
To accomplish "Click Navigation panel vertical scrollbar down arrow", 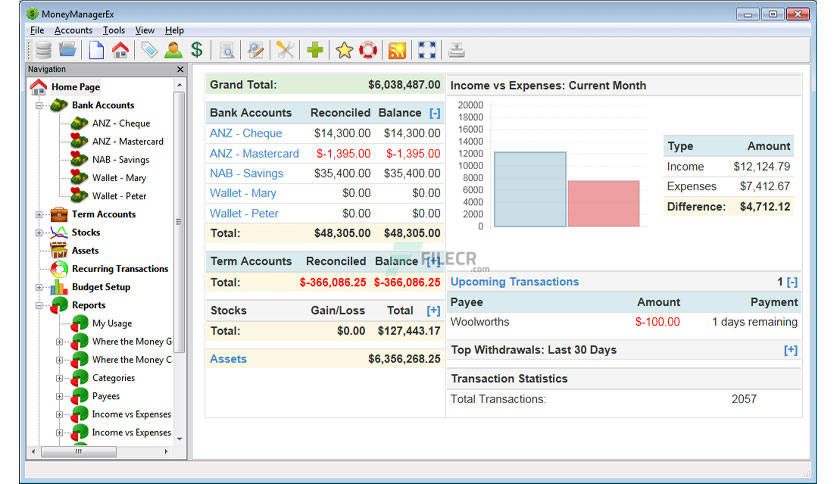I will [180, 438].
